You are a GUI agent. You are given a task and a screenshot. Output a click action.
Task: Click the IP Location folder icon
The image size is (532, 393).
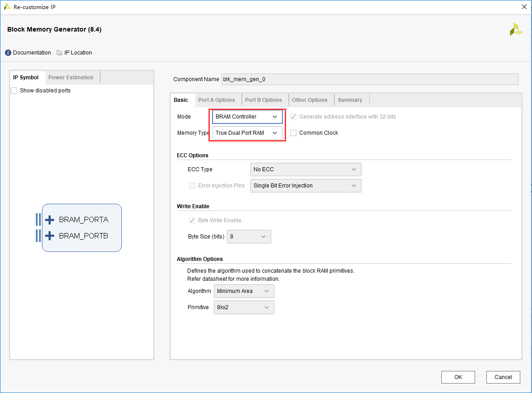click(x=60, y=53)
